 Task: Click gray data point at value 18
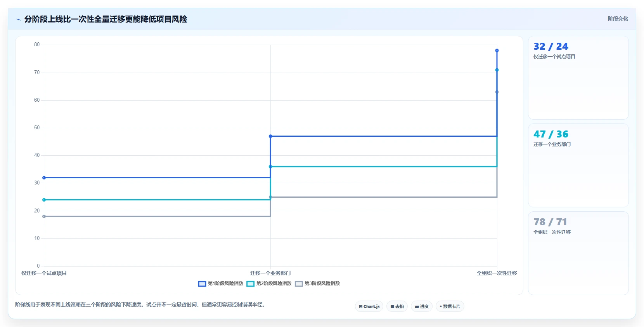tap(44, 216)
